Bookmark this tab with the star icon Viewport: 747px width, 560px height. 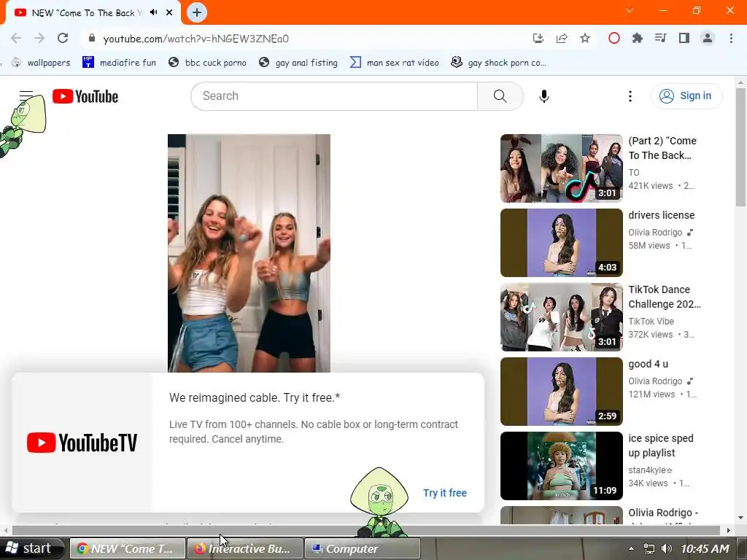click(x=585, y=39)
